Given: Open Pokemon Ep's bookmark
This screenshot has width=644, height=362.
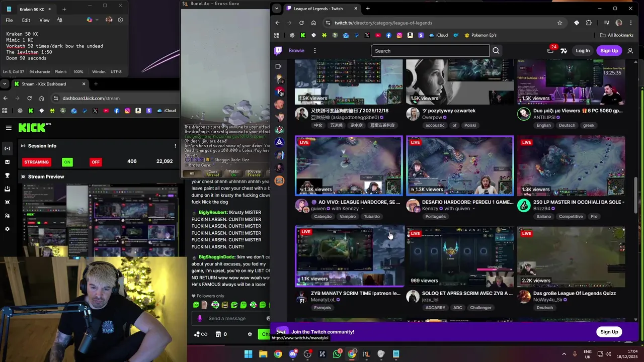Looking at the screenshot, I should pyautogui.click(x=480, y=35).
